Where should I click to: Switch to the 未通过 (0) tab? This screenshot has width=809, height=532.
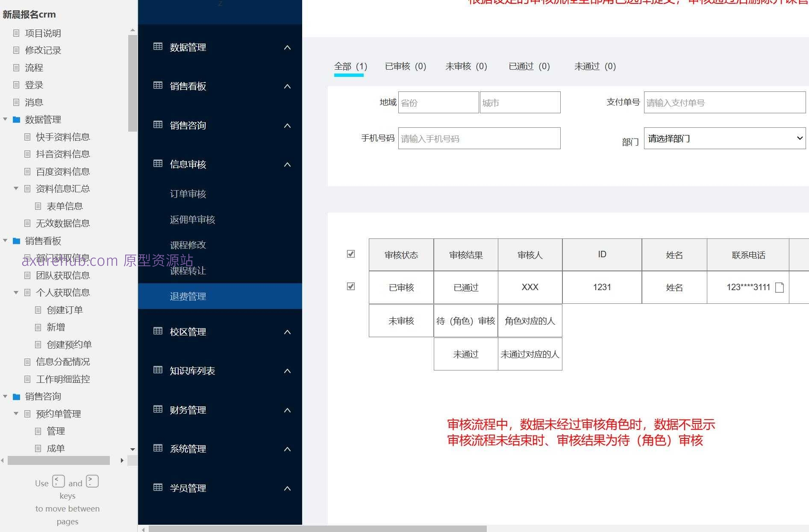pos(595,66)
